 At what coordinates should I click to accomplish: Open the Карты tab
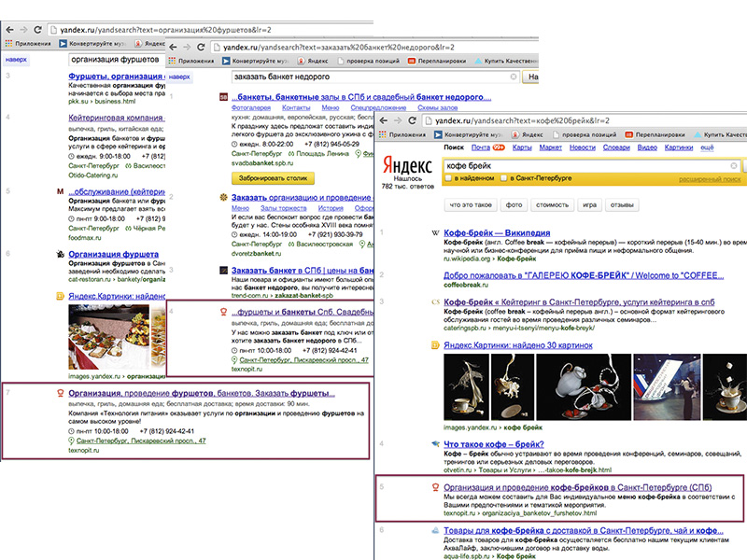pos(522,147)
